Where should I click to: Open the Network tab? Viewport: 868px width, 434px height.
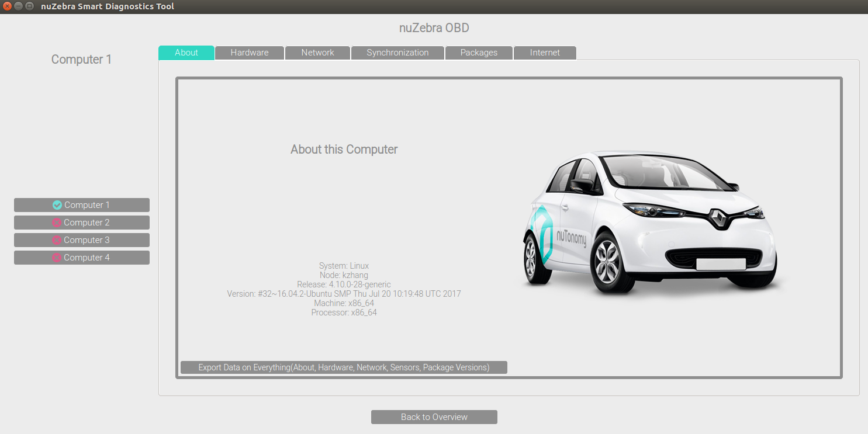click(x=317, y=53)
